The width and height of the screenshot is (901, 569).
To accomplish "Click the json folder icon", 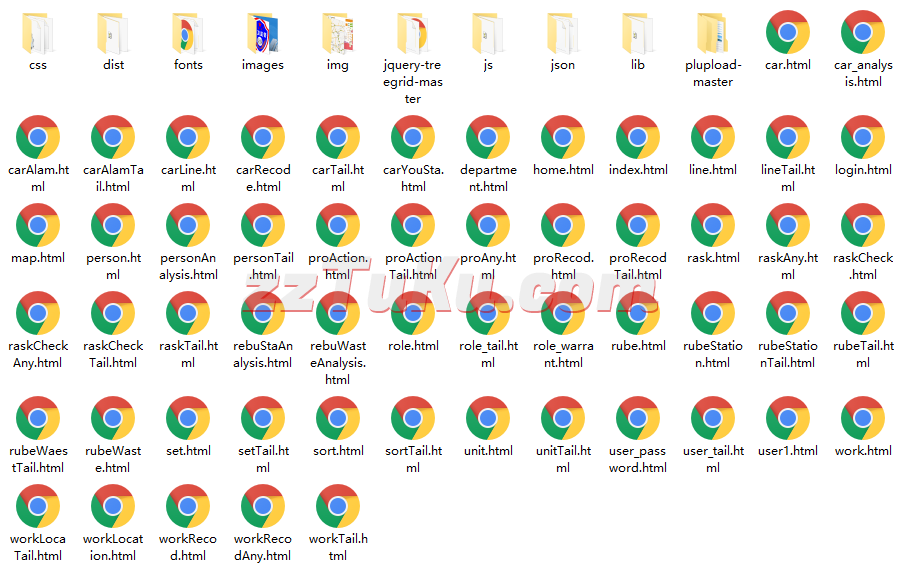I will point(563,33).
